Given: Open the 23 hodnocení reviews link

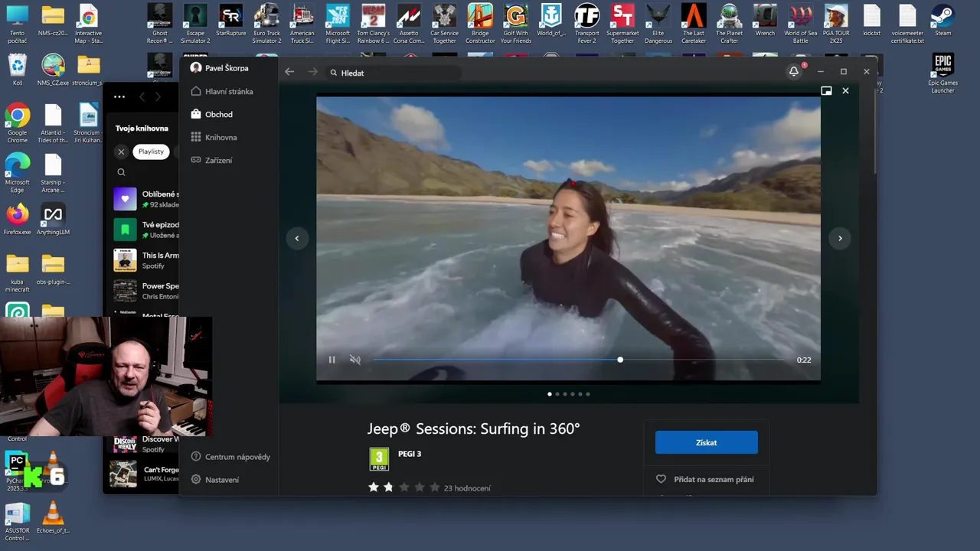Looking at the screenshot, I should pos(467,488).
